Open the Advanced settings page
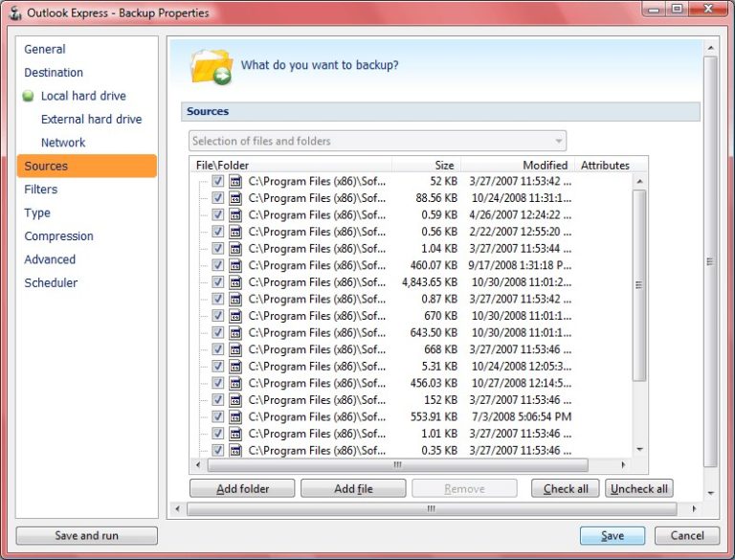This screenshot has width=735, height=560. coord(50,259)
